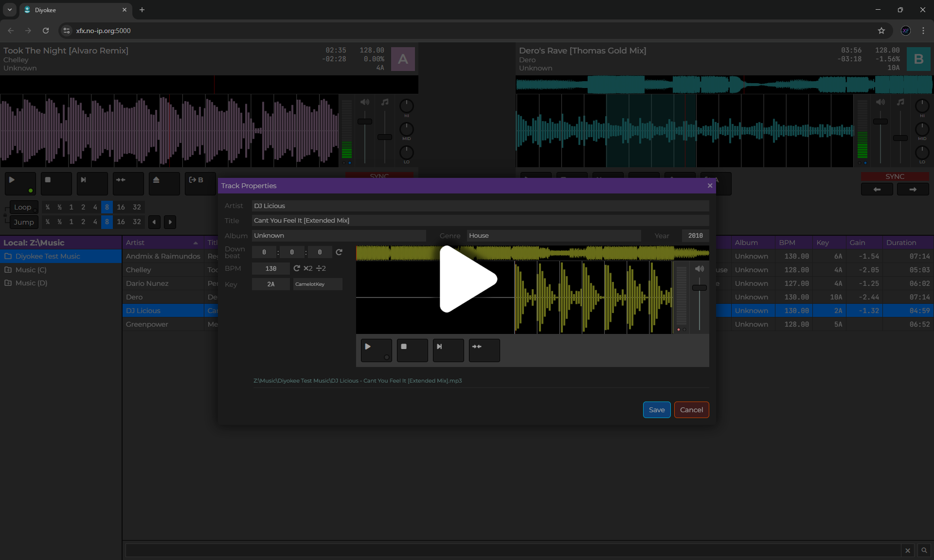
Task: Stop preview in Track Properties dialog
Action: coord(412,350)
